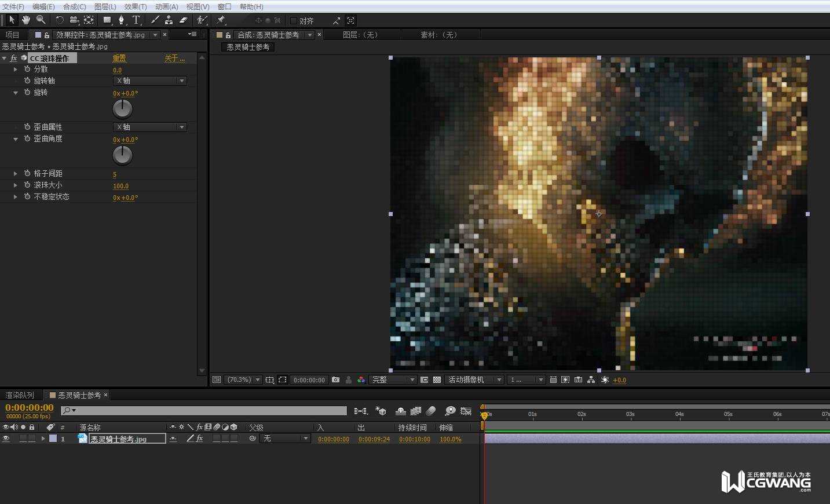
Task: Toggle fast previews button in viewer
Action: coord(565,380)
